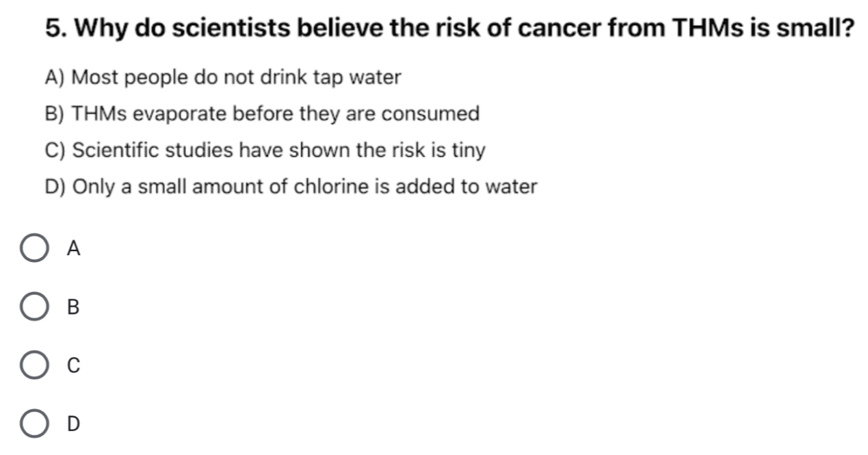Screen dimensions: 868x455
Task: Click the "C" label beside the third radio
Action: pyautogui.click(x=74, y=367)
